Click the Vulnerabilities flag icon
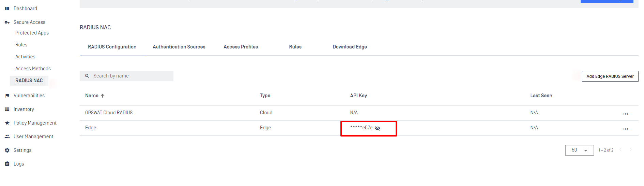The height and width of the screenshot is (186, 644). 7,96
